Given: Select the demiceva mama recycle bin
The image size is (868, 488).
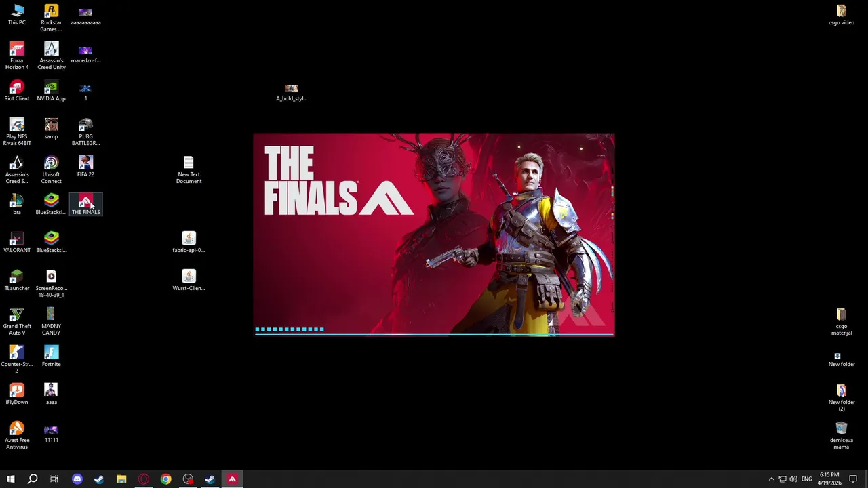Looking at the screenshot, I should click(842, 435).
